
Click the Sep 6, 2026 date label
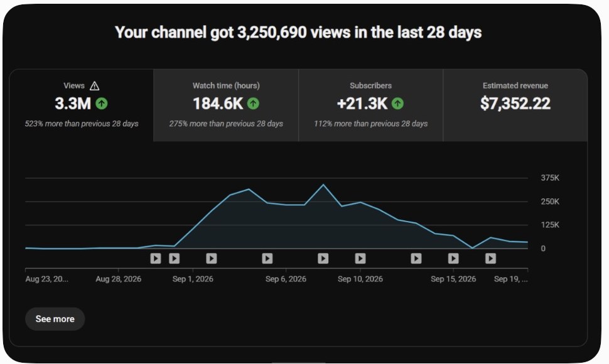tap(286, 279)
